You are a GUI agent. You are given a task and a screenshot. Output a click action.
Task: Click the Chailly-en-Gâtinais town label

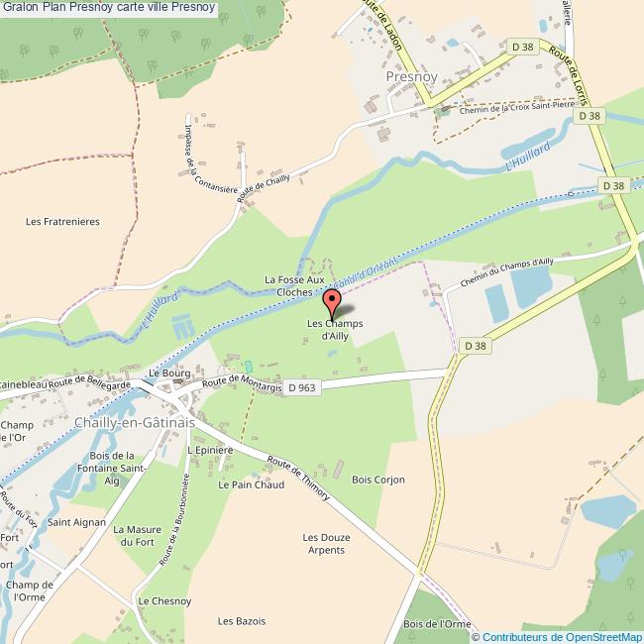135,423
